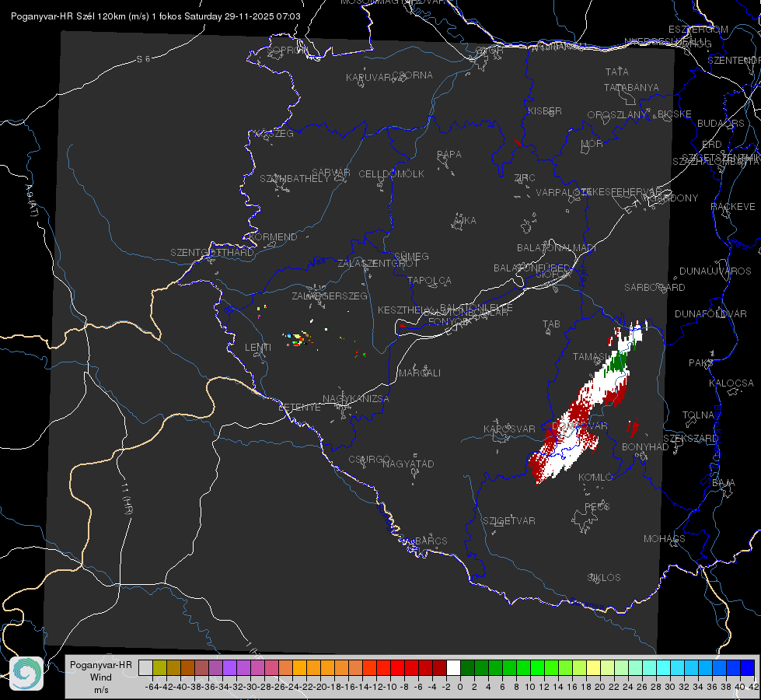Click the TATABÁNYA city label

(x=631, y=87)
